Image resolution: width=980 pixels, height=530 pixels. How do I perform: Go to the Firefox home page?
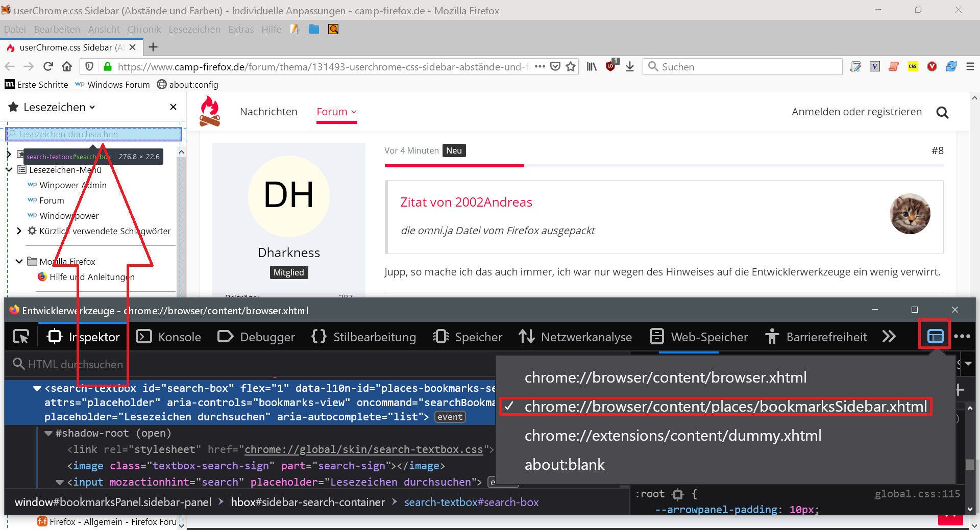point(67,66)
